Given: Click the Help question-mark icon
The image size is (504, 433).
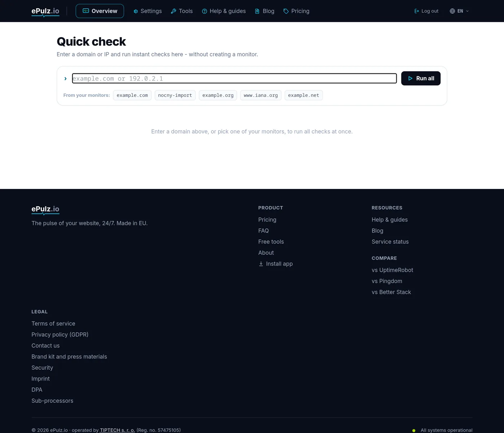Looking at the screenshot, I should click(204, 11).
